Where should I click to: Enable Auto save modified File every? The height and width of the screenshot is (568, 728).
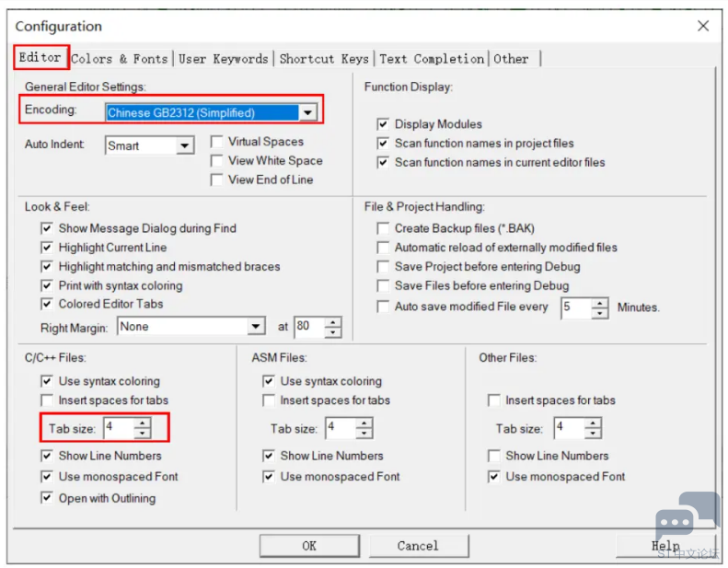coord(383,307)
